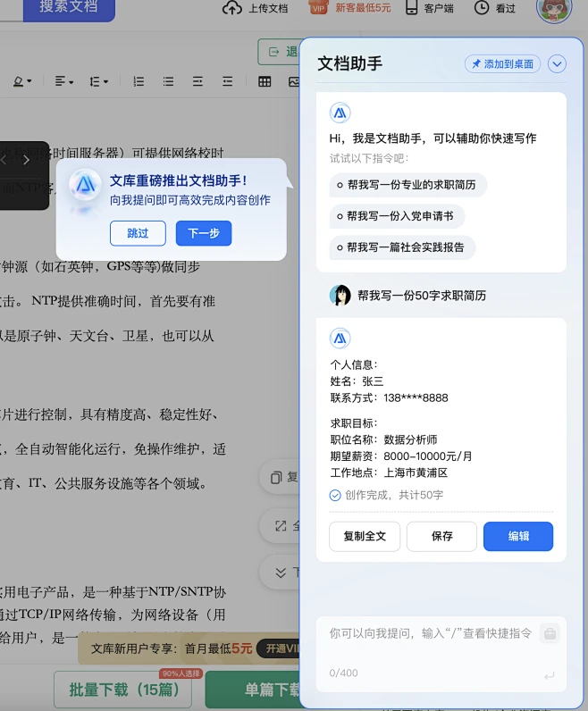Viewport: 588px width, 711px height.
Task: Click the assistant question input field
Action: tap(429, 633)
